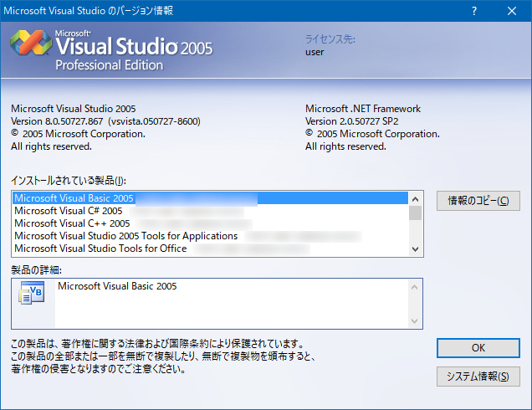Click the Visual Basic product icon

pos(32,293)
